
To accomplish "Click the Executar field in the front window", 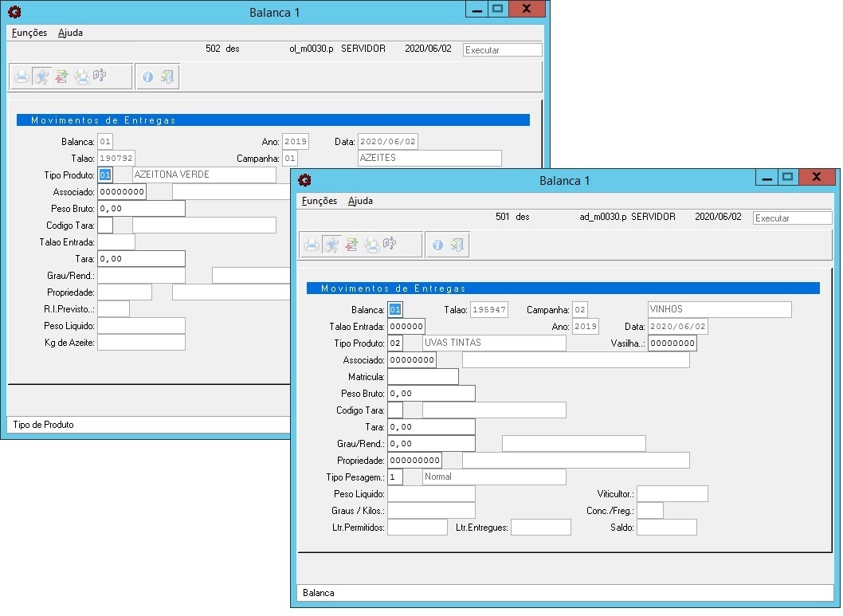I will [x=793, y=218].
